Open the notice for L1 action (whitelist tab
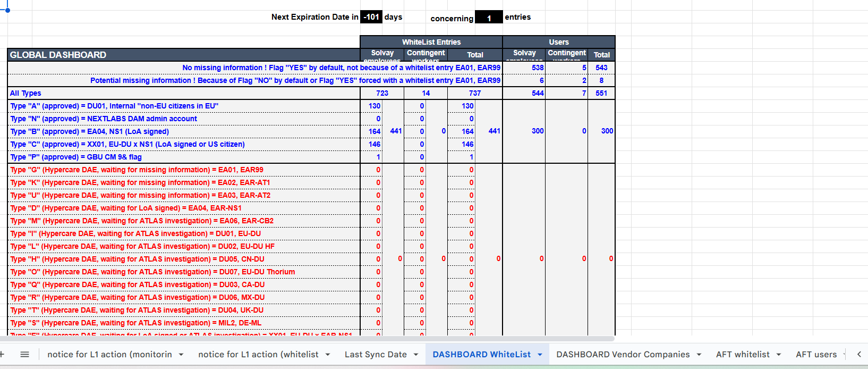The image size is (868, 369). point(258,355)
